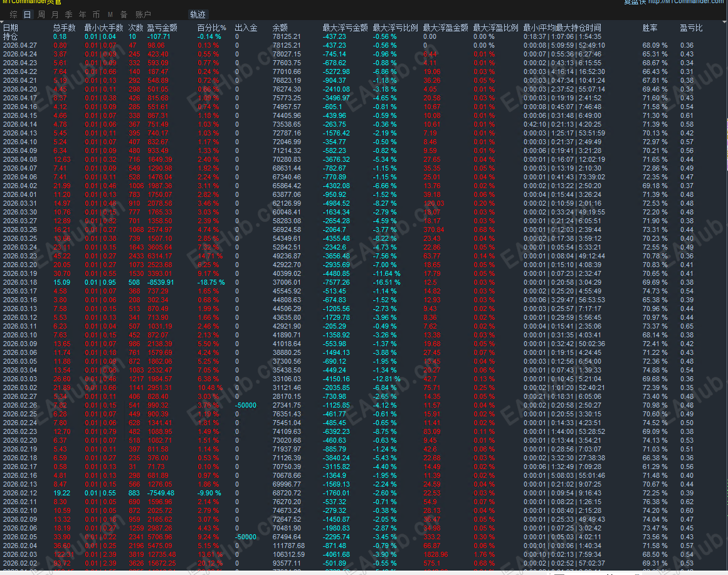Sort by the 日期 column header
Screen dimensions: 728x575
click(x=11, y=28)
